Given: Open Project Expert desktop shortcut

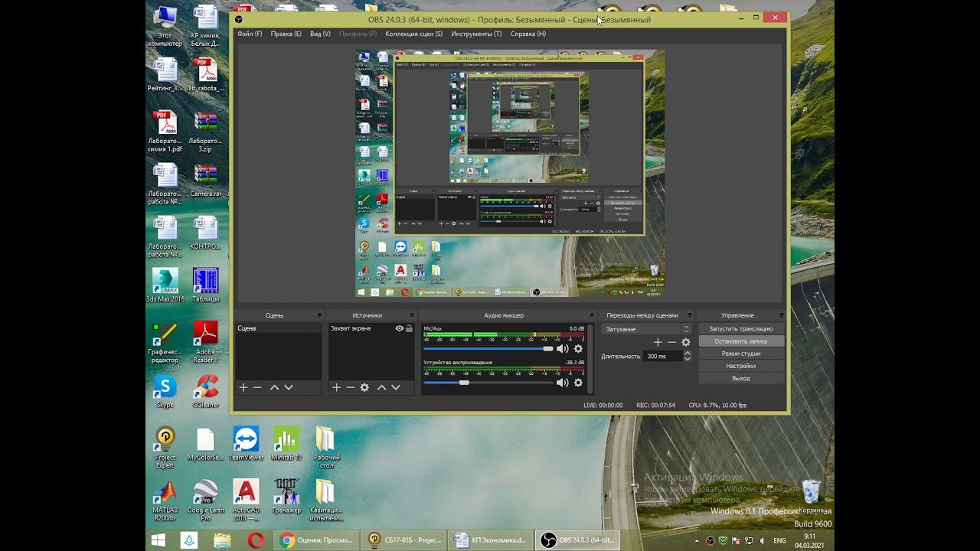Looking at the screenshot, I should point(165,448).
